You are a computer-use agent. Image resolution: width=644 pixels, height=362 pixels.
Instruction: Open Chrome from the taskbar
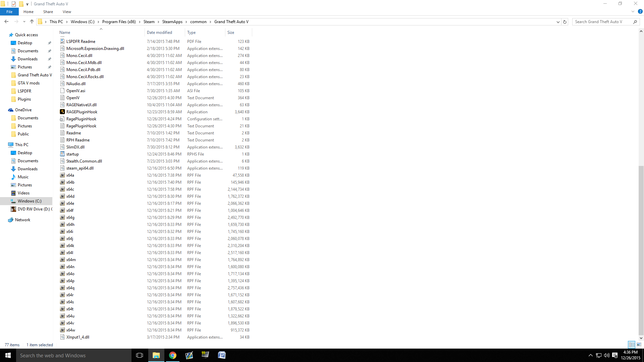tap(173, 355)
